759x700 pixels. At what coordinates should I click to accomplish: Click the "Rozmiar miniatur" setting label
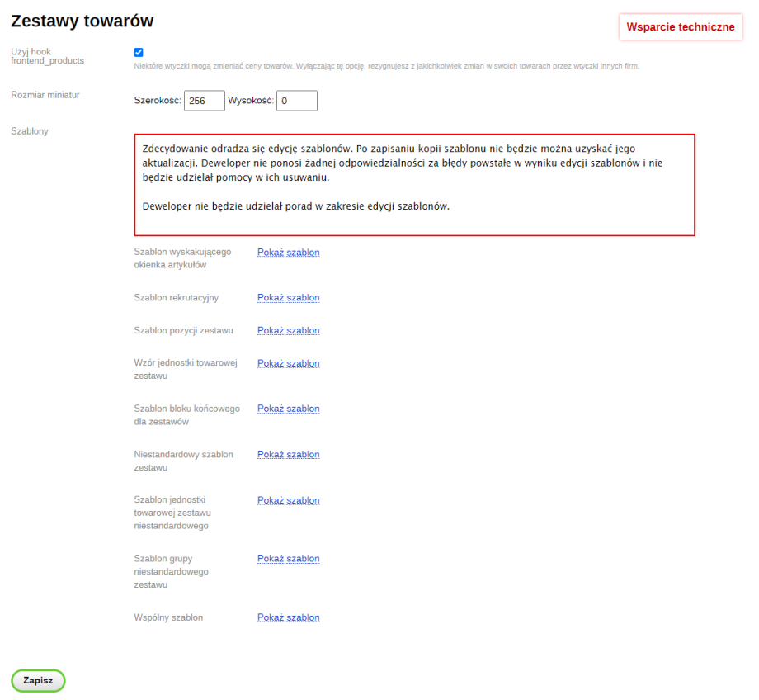click(45, 95)
